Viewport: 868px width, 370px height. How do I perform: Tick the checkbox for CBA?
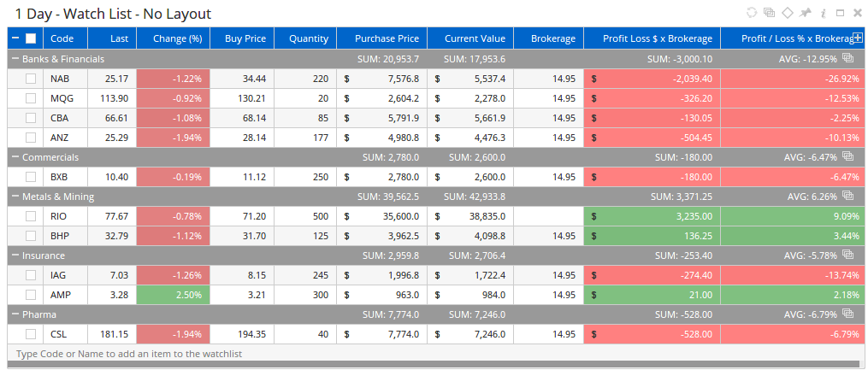31,118
